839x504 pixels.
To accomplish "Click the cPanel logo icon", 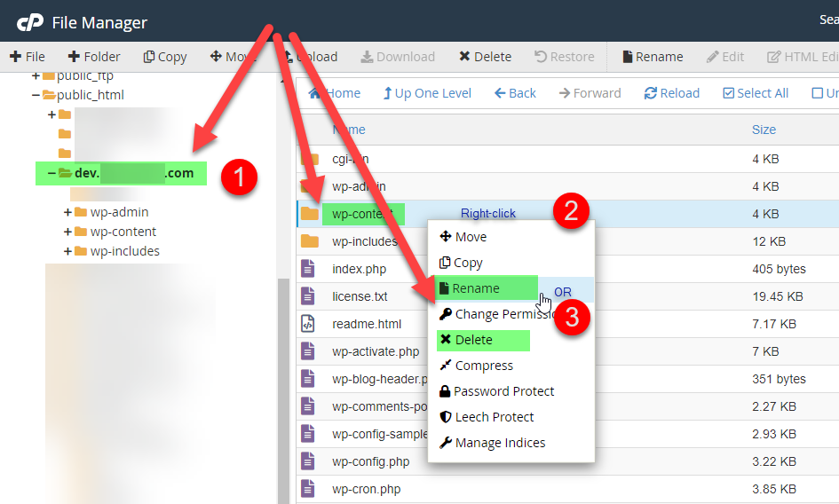I will (30, 22).
